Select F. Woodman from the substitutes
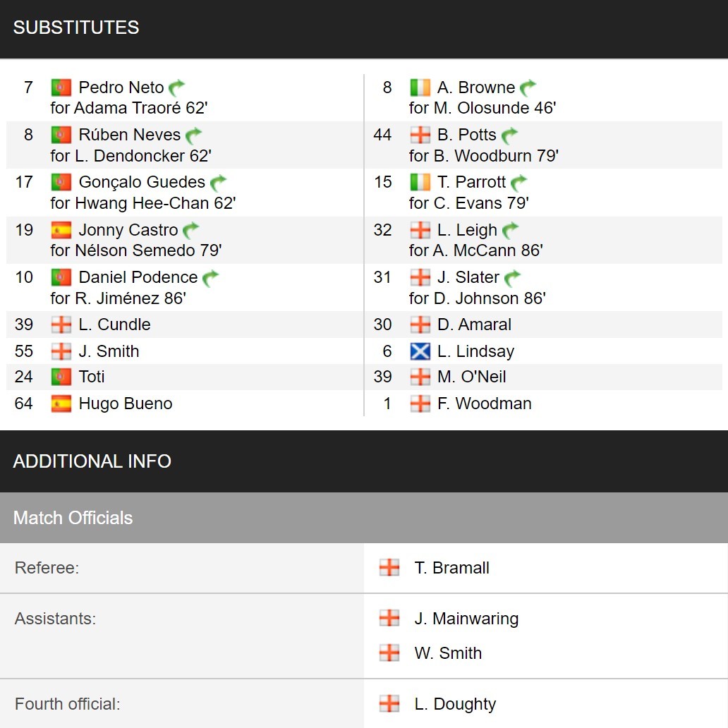Image resolution: width=728 pixels, height=728 pixels. point(484,404)
